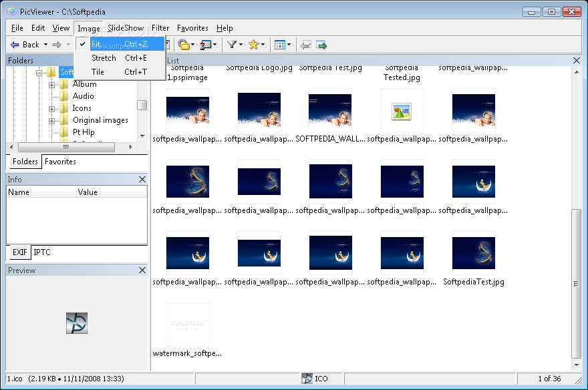Close the Preview panel

[x=142, y=270]
